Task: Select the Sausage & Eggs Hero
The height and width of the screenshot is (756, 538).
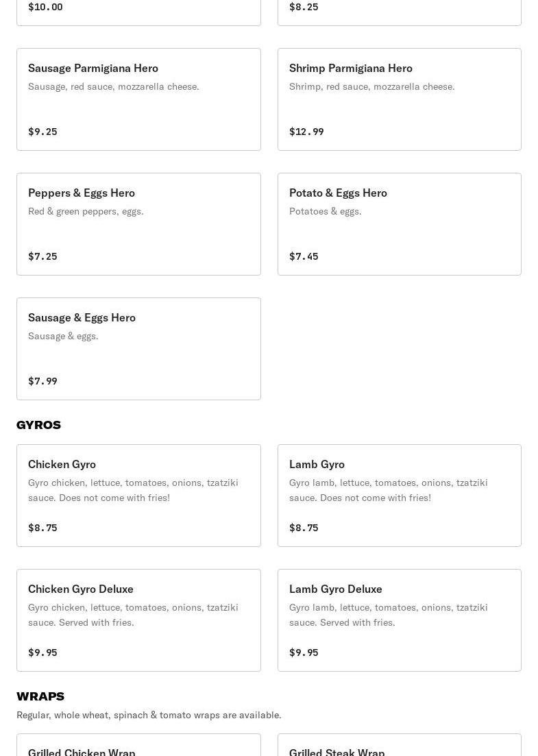Action: pos(139,349)
